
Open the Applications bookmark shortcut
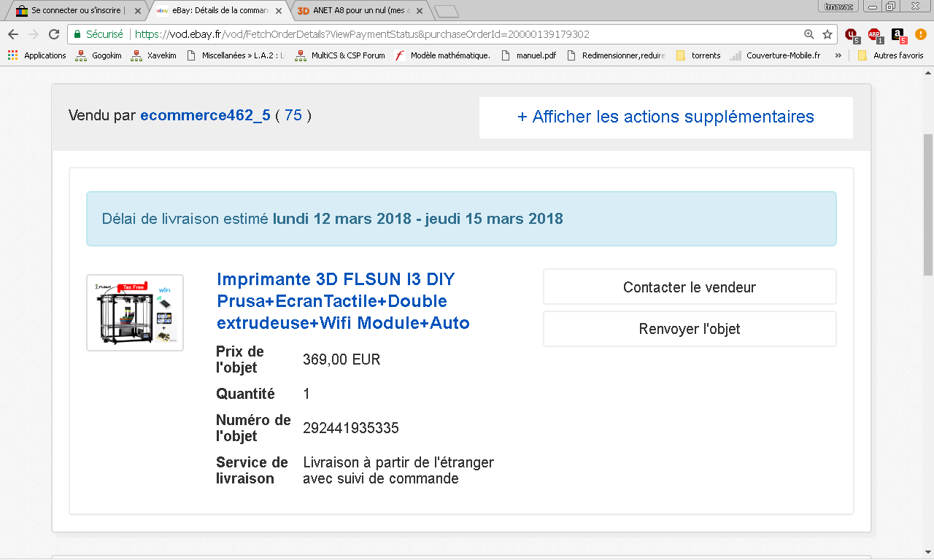(x=36, y=55)
